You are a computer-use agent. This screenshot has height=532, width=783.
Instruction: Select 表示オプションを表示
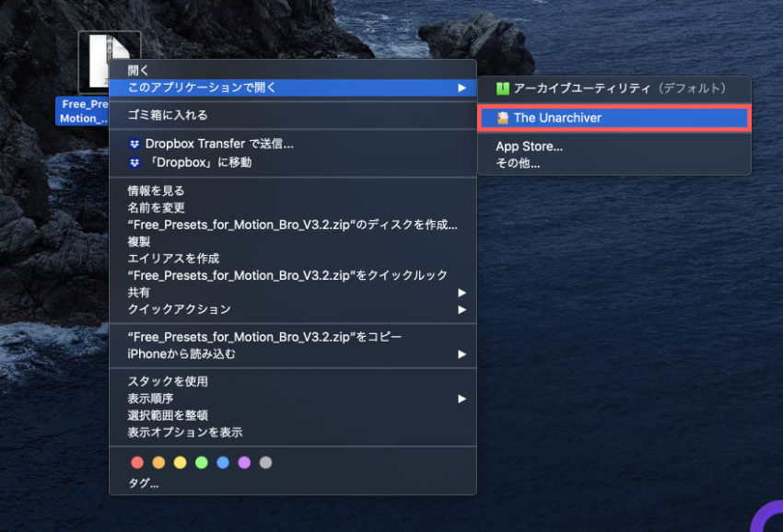point(293,433)
